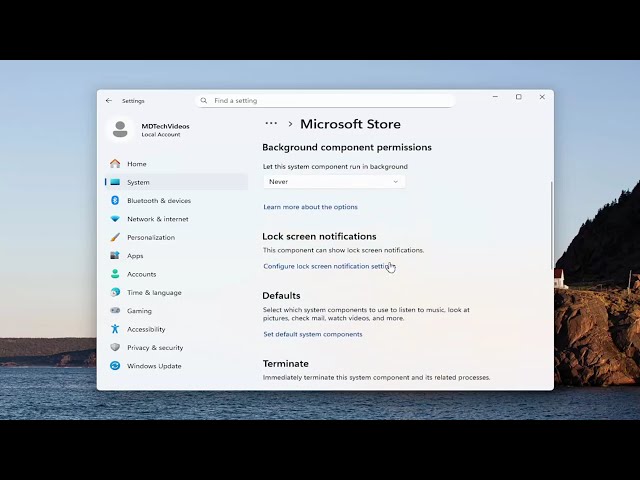The width and height of the screenshot is (640, 480).
Task: Click the Terminate section heading
Action: point(286,363)
